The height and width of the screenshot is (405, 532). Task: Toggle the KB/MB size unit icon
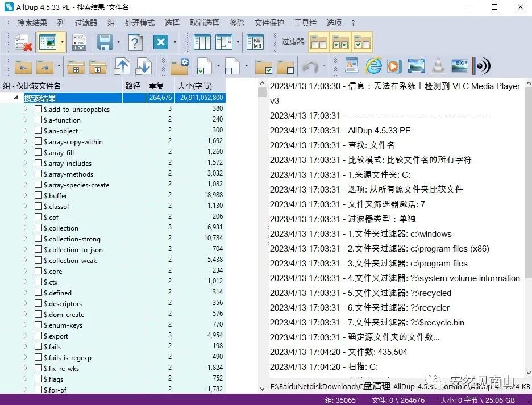click(x=255, y=43)
